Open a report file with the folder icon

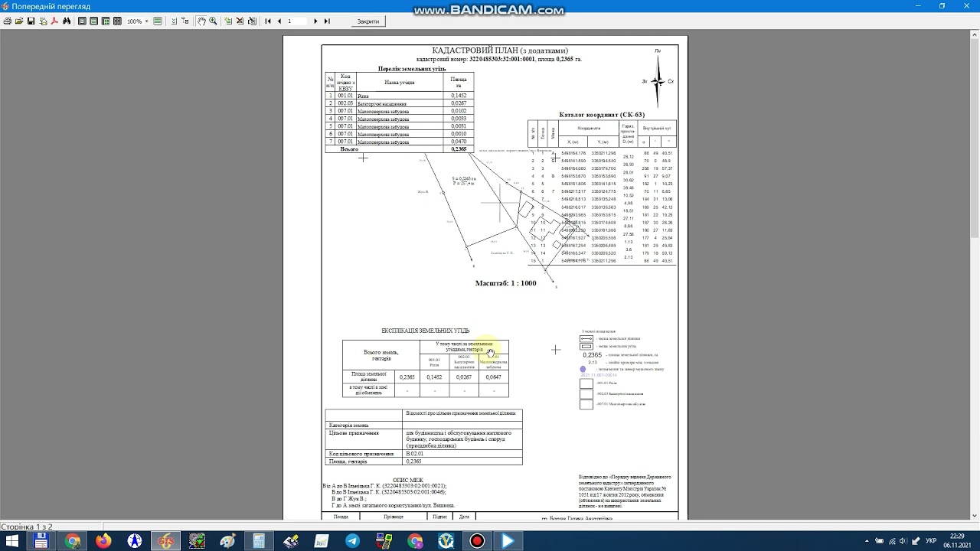coord(19,21)
